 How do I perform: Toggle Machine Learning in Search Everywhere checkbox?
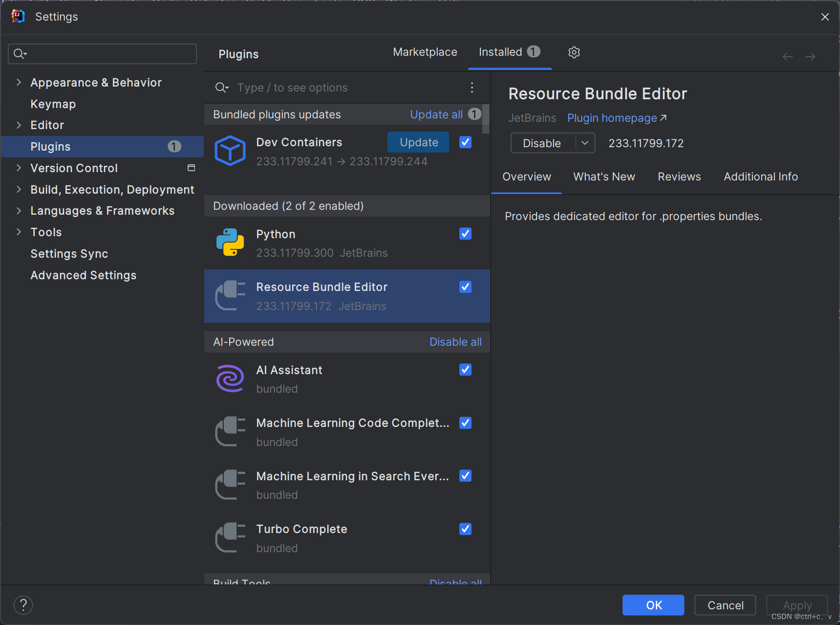click(466, 476)
